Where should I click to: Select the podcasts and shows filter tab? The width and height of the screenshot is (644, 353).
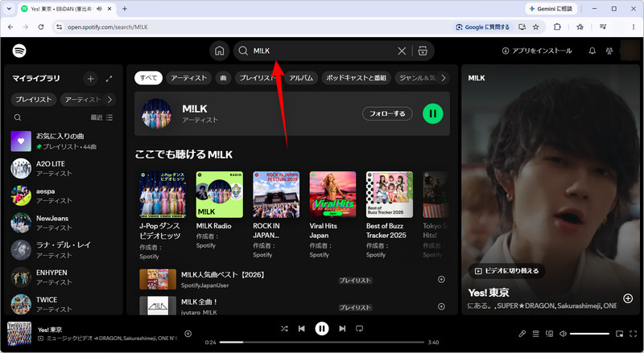pyautogui.click(x=356, y=78)
